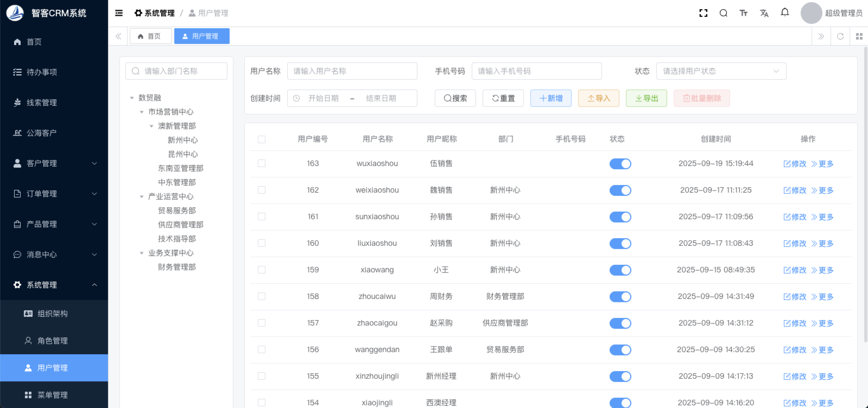Screen dimensions: 868x408
Task: Click the hamburger menu collapse icon
Action: coord(119,13)
